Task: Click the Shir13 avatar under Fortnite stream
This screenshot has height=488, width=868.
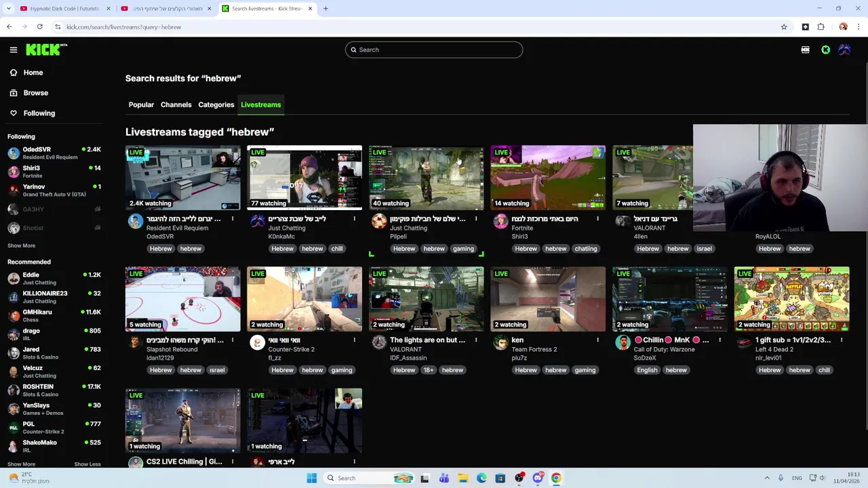Action: click(x=500, y=222)
